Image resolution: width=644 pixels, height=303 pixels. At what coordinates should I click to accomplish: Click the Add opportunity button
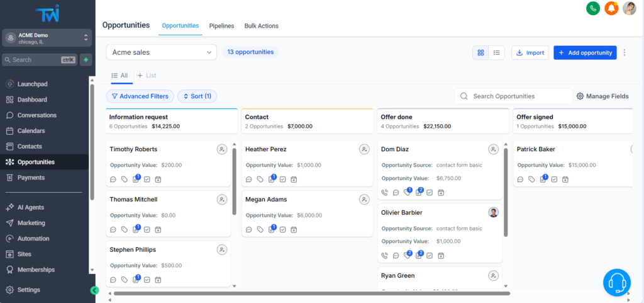pos(585,53)
